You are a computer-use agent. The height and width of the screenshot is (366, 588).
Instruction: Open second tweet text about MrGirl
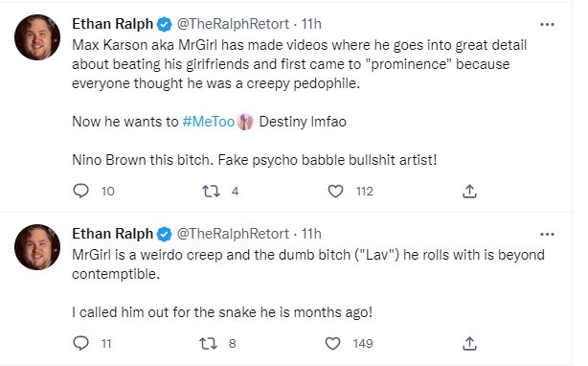[x=308, y=284]
